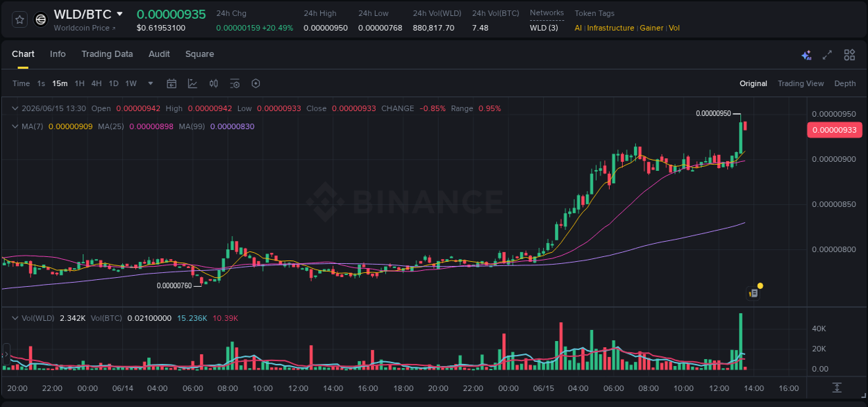The height and width of the screenshot is (407, 868).
Task: Click the MA(25) value 0.00000898
Action: pyautogui.click(x=151, y=126)
